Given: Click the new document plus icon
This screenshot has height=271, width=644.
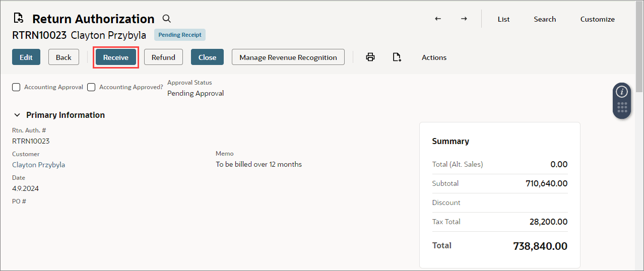Looking at the screenshot, I should point(397,57).
